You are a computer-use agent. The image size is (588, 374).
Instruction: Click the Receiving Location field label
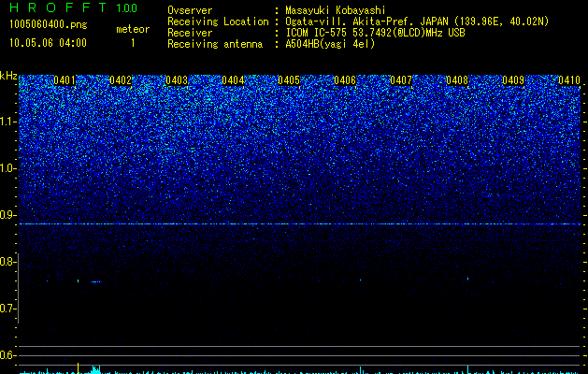coord(218,22)
